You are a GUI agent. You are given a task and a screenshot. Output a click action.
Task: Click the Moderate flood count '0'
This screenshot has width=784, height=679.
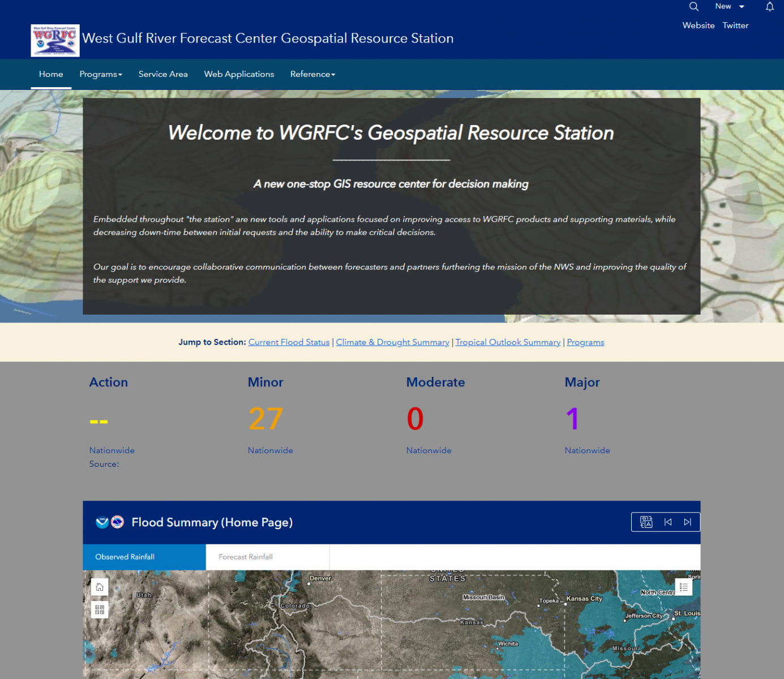(415, 419)
